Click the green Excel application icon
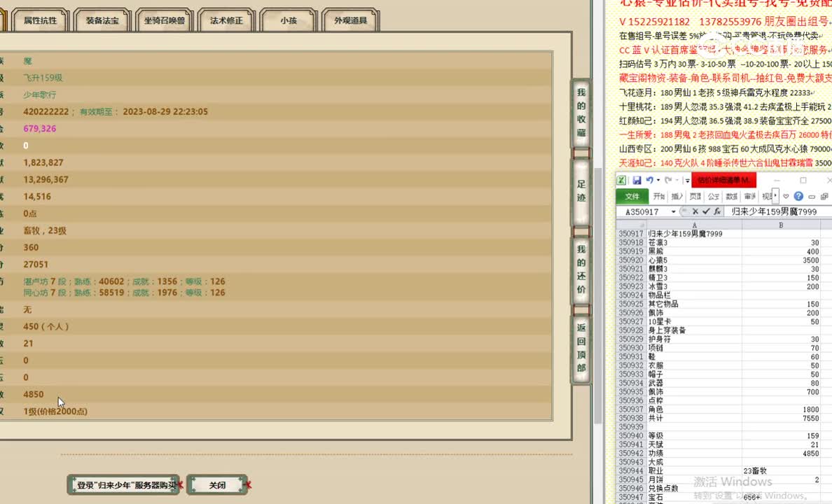832x504 pixels. (620, 180)
